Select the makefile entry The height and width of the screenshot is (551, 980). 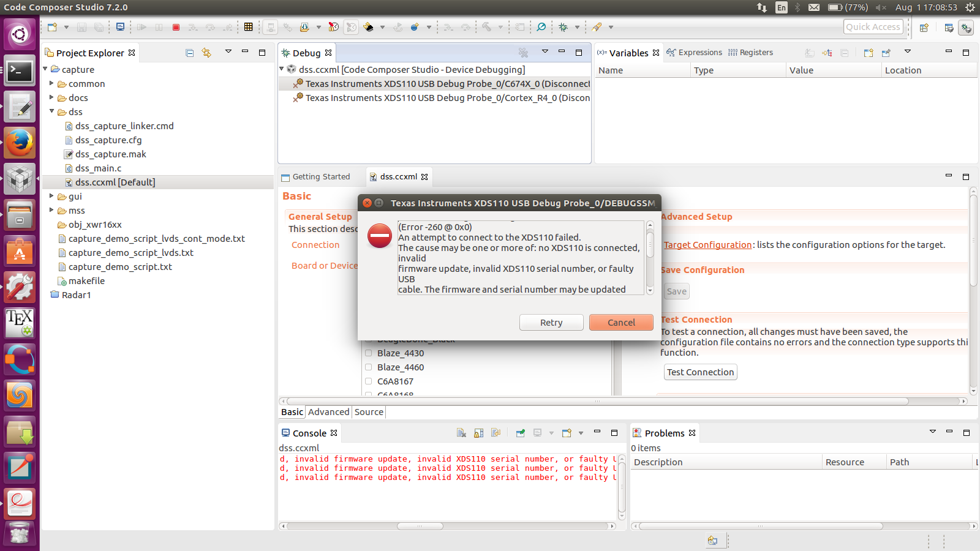pos(86,281)
